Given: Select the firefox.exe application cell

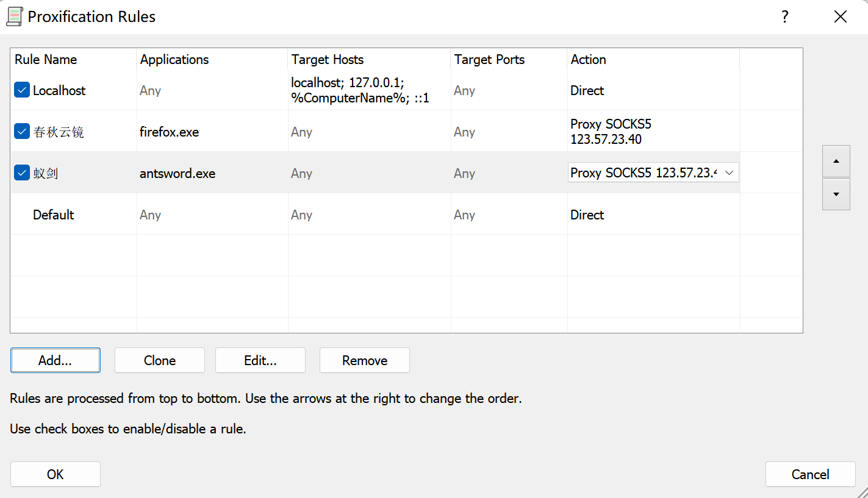Looking at the screenshot, I should [x=170, y=132].
